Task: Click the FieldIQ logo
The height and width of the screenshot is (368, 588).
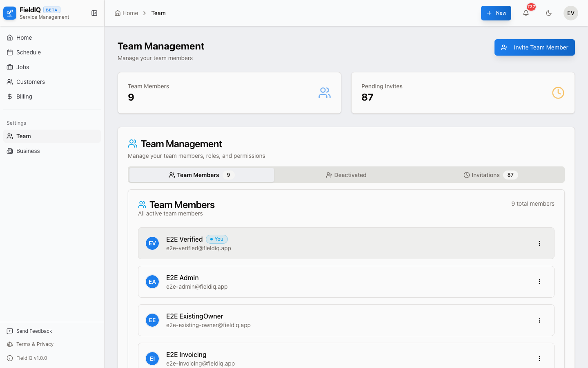Action: [x=9, y=13]
